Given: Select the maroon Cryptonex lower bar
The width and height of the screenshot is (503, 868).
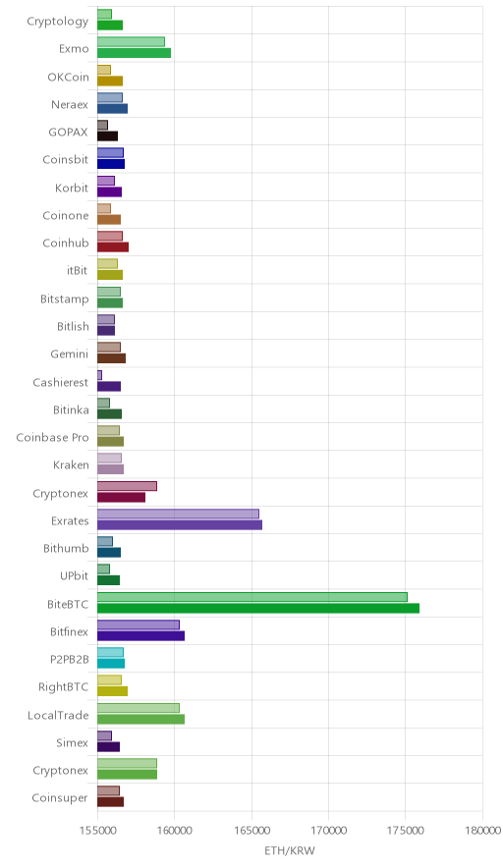Looking at the screenshot, I should pyautogui.click(x=121, y=497).
